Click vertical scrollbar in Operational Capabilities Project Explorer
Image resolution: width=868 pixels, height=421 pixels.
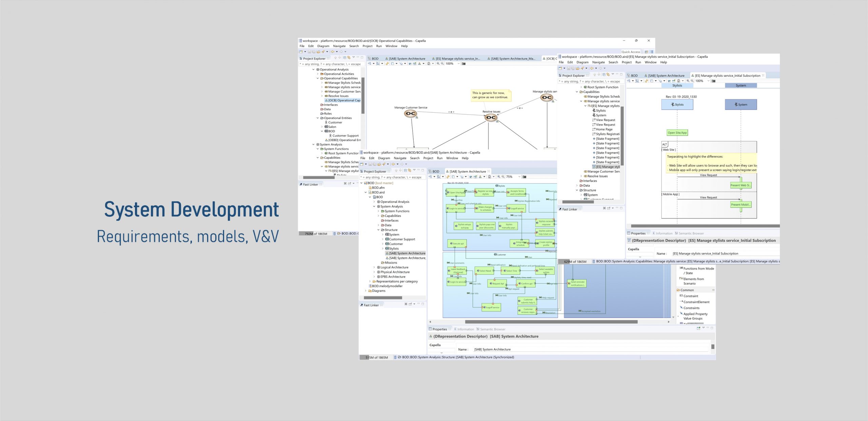point(363,95)
